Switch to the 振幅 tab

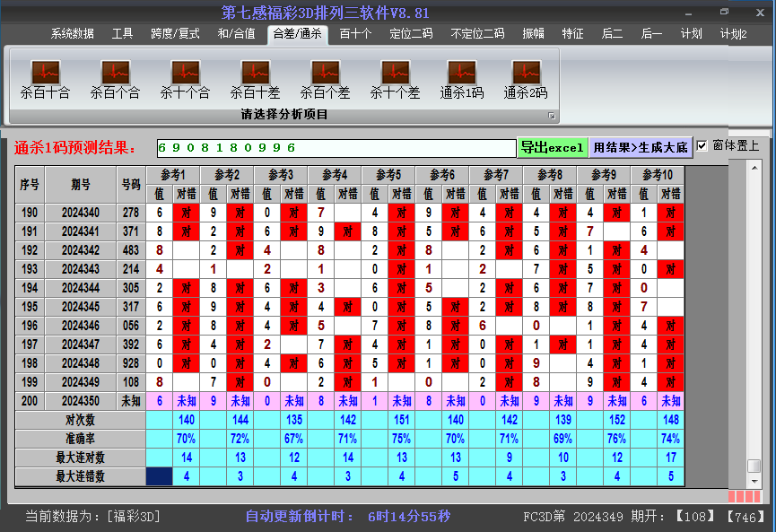533,34
